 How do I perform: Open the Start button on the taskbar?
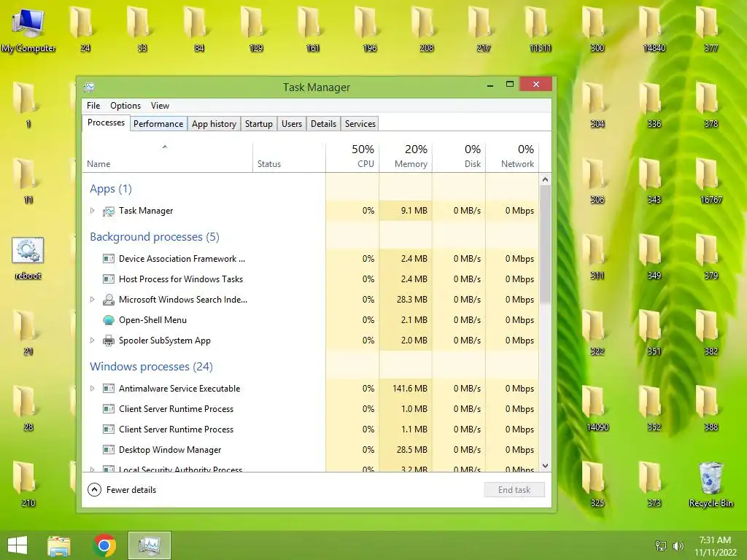click(x=18, y=545)
